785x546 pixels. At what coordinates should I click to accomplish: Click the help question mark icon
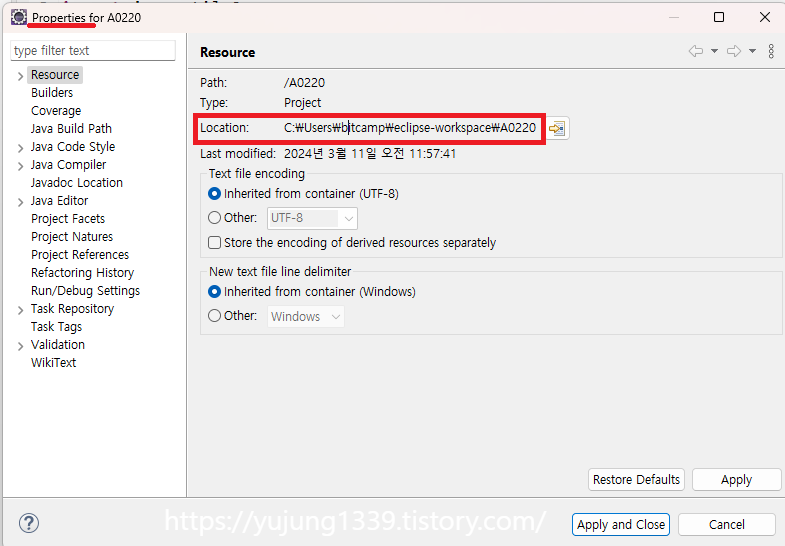(x=29, y=523)
